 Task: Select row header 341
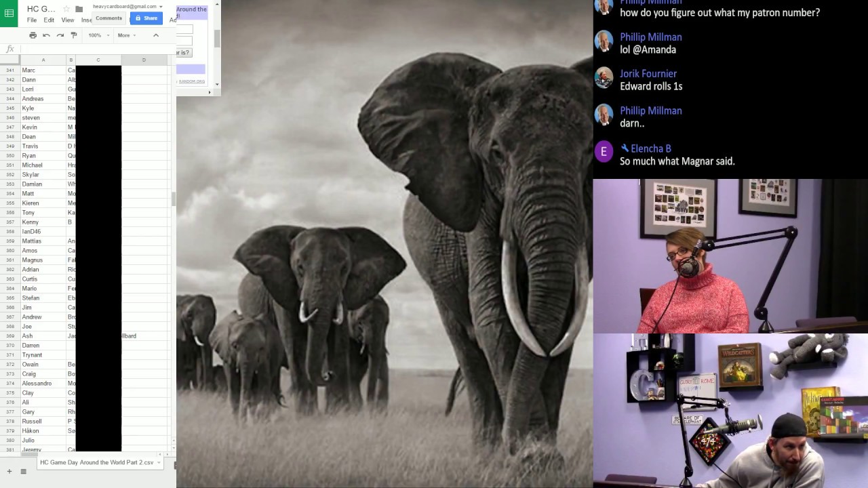tap(10, 70)
